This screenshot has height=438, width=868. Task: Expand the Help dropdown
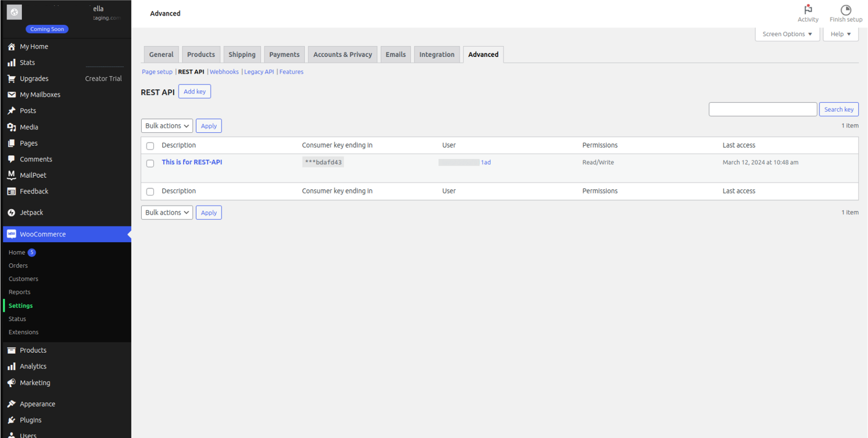coord(840,34)
